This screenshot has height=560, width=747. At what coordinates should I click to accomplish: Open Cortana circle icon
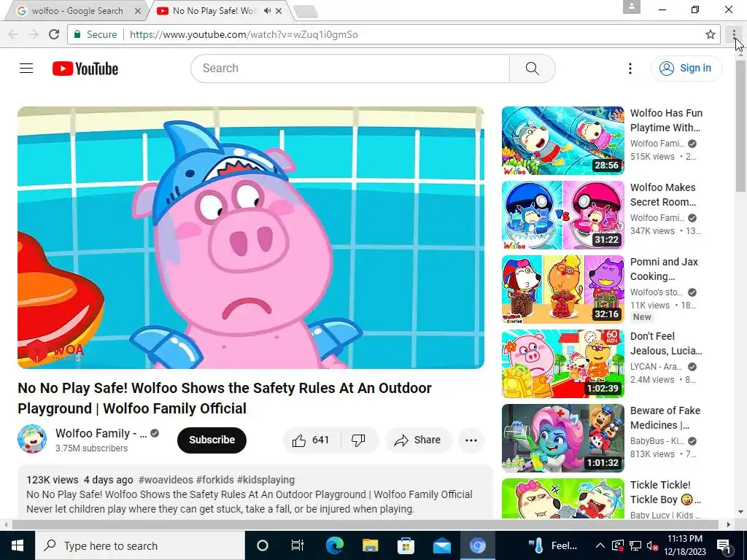click(x=263, y=545)
